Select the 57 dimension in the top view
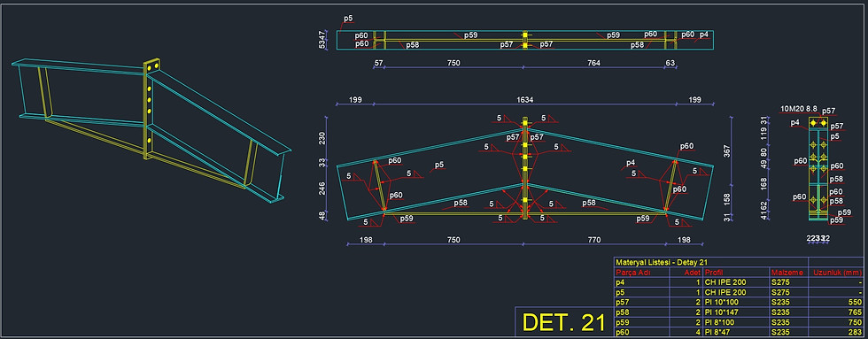 379,63
